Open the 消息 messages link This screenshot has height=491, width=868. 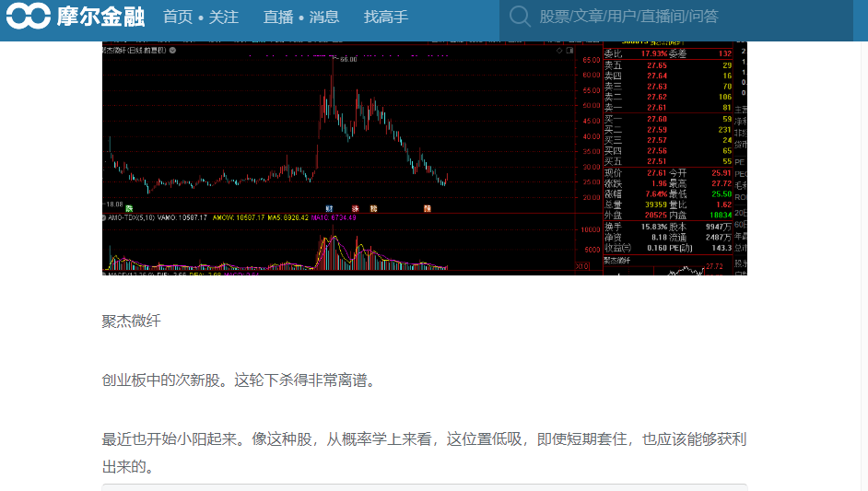coord(323,18)
